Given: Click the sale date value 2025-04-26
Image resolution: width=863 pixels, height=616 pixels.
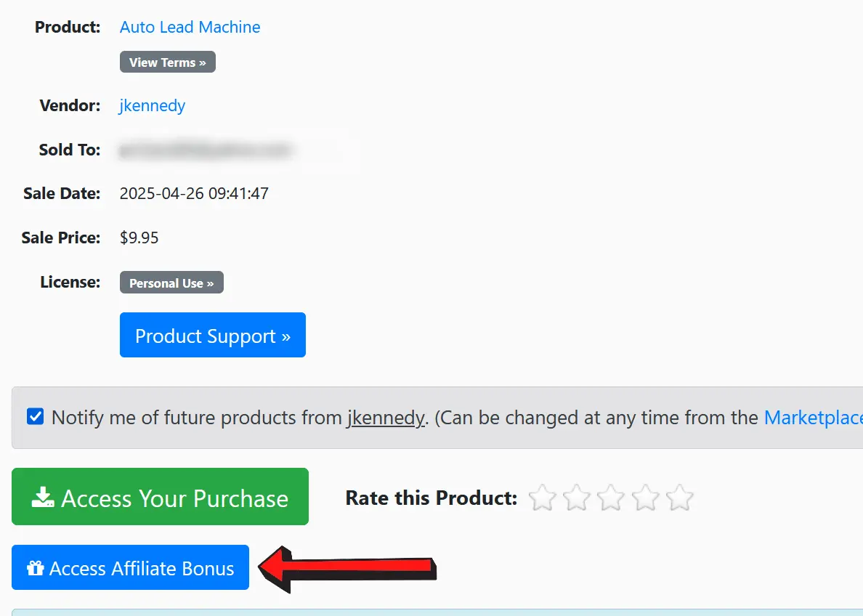Looking at the screenshot, I should point(162,193).
